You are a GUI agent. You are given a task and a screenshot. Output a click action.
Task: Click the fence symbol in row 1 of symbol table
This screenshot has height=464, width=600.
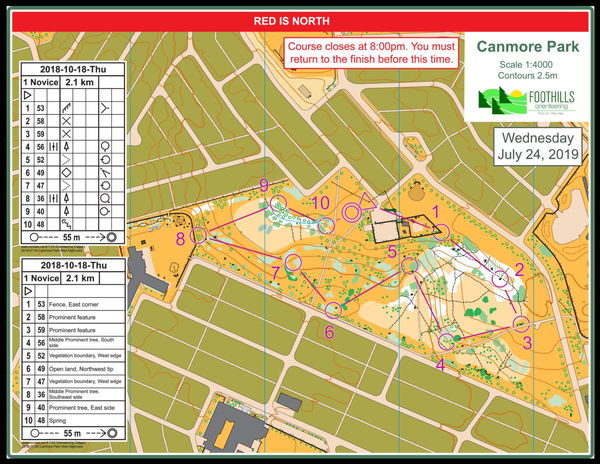[x=66, y=108]
